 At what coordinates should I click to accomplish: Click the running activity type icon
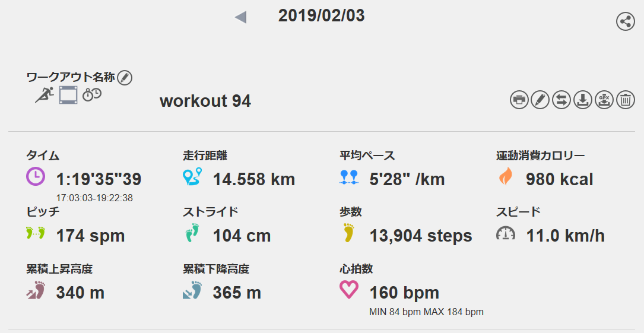coord(45,95)
